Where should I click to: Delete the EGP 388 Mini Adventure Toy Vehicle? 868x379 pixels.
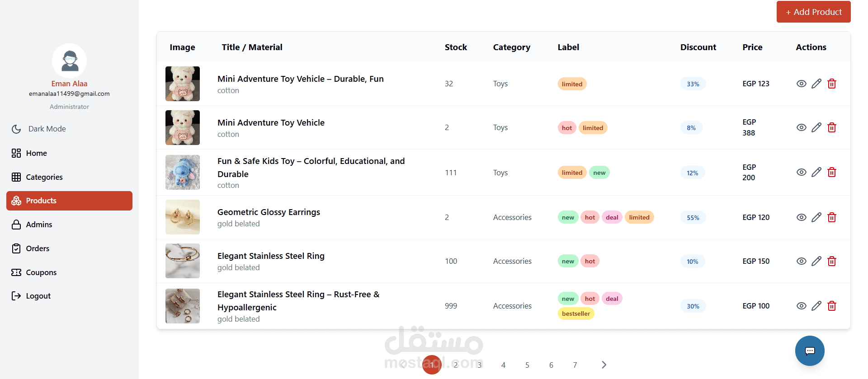click(x=832, y=127)
